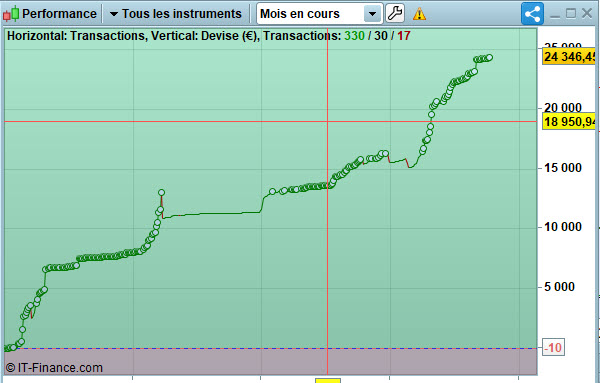Image resolution: width=600 pixels, height=383 pixels.
Task: Click the 30 neutral transactions count
Action: click(381, 36)
